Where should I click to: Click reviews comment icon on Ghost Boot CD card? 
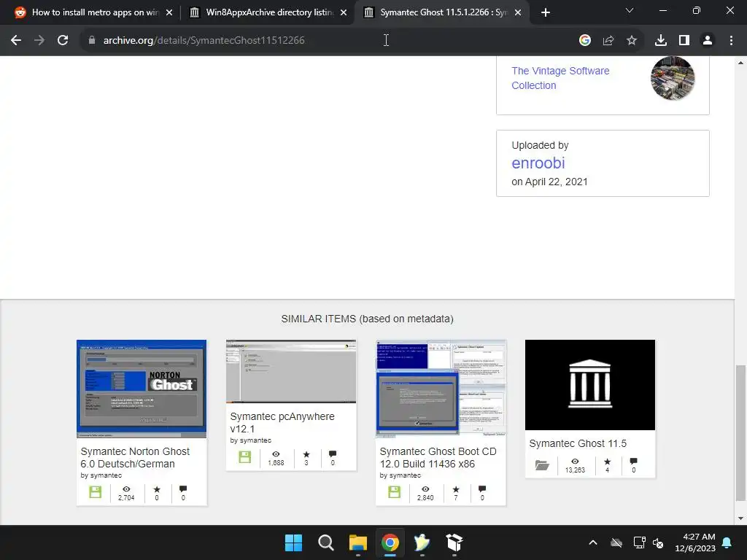pos(482,489)
